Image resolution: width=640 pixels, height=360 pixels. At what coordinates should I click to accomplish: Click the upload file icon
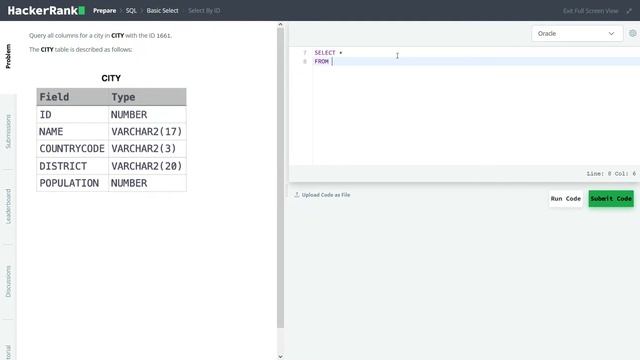pos(297,195)
